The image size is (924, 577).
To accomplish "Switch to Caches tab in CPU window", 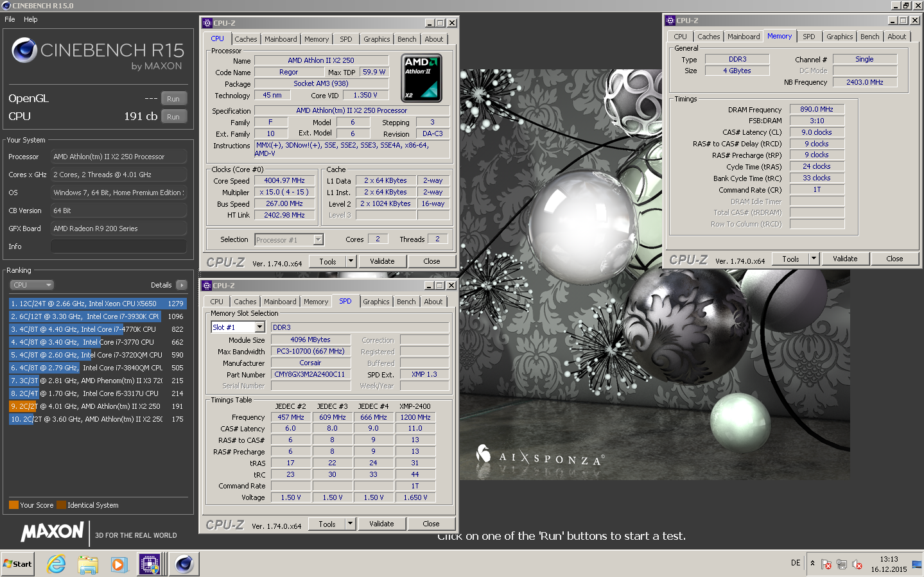I will [245, 39].
